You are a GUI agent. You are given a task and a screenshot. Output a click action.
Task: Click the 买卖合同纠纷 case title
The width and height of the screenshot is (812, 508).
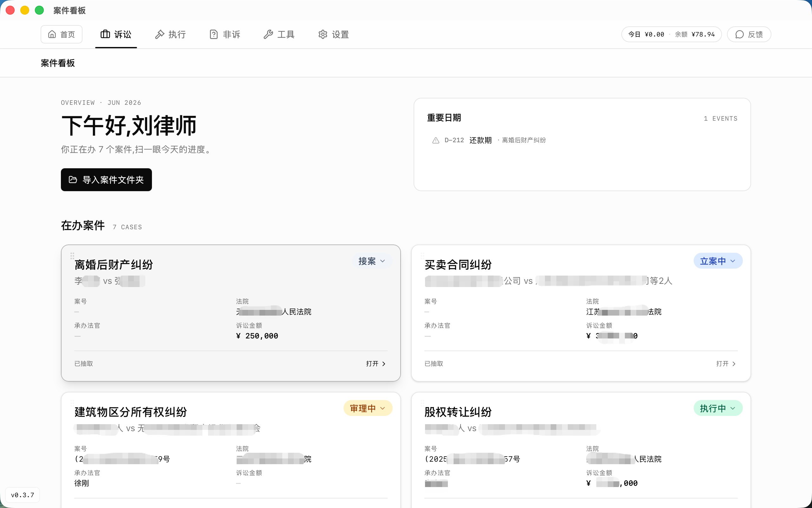click(458, 265)
